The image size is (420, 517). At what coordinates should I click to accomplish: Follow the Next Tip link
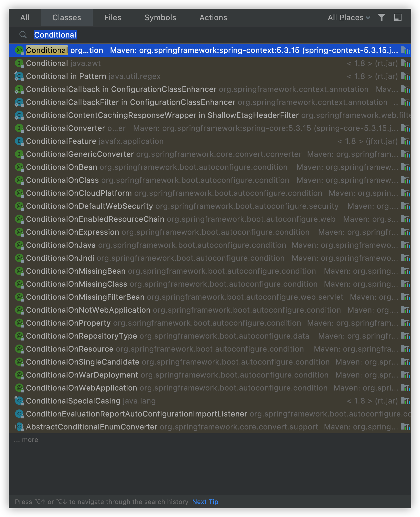205,502
